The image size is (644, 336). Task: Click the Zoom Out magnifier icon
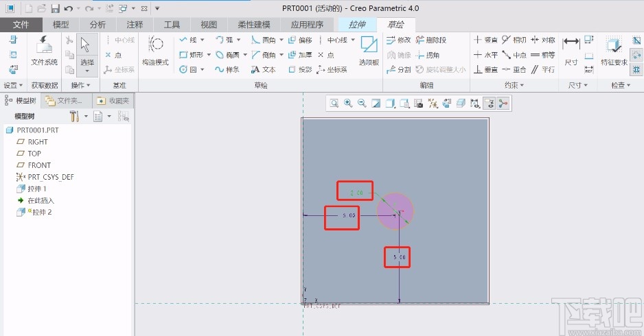coord(362,104)
